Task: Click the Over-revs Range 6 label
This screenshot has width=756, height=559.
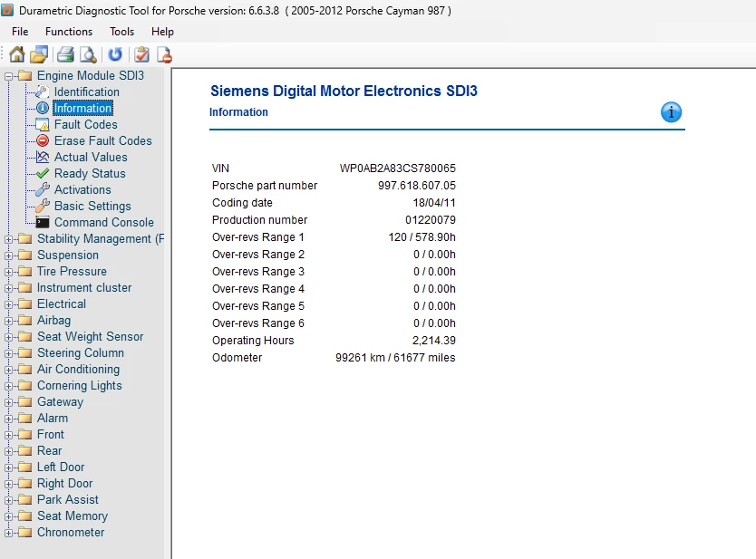Action: (258, 323)
